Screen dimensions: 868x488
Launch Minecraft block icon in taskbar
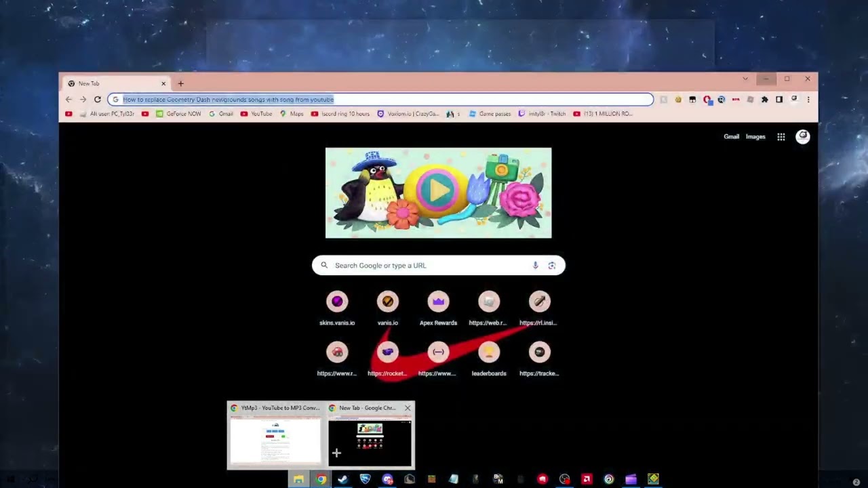[431, 479]
